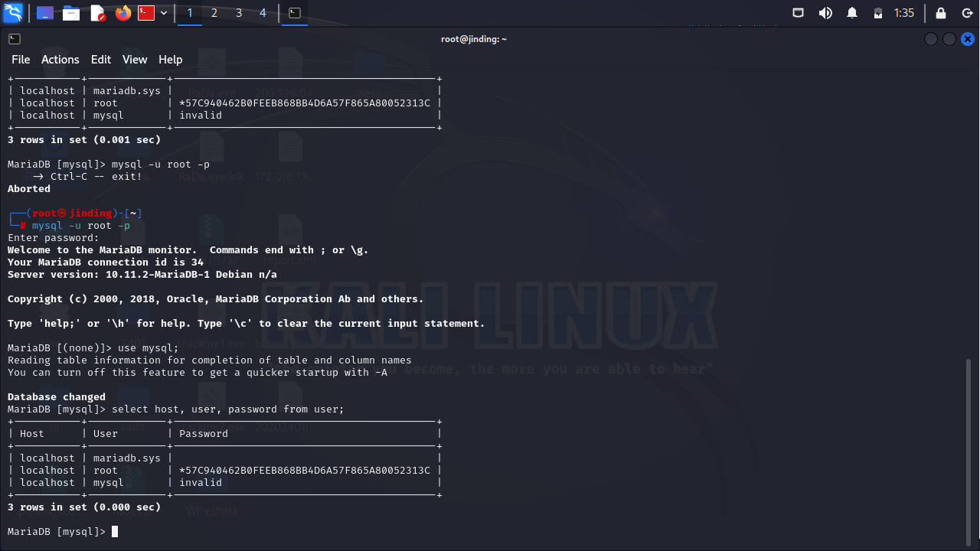This screenshot has height=551, width=980.
Task: Open the View menu
Action: (x=135, y=60)
